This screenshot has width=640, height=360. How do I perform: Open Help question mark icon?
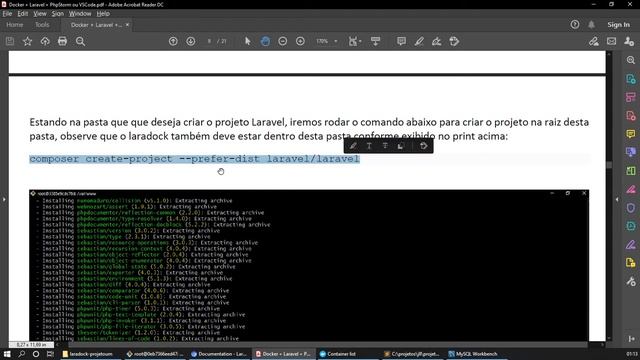pos(575,24)
